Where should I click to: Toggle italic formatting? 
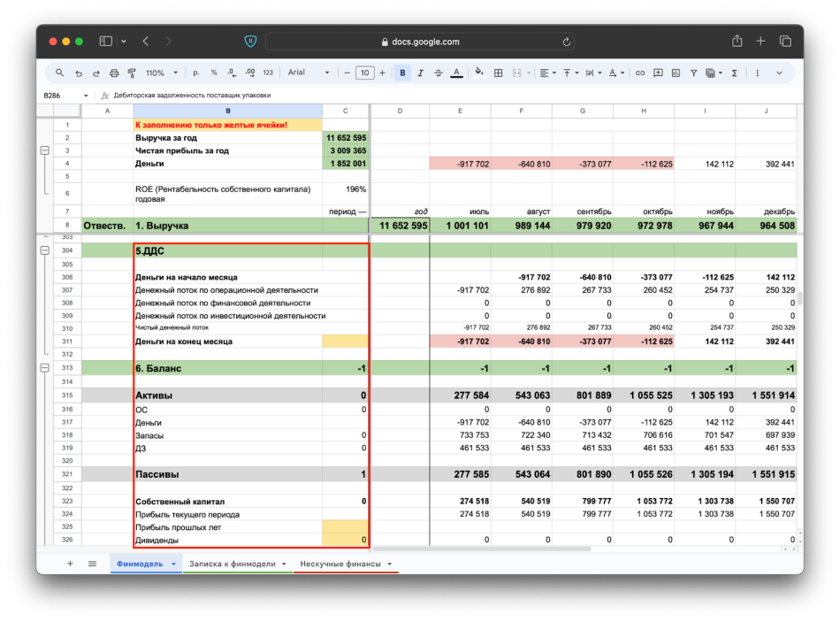point(420,73)
